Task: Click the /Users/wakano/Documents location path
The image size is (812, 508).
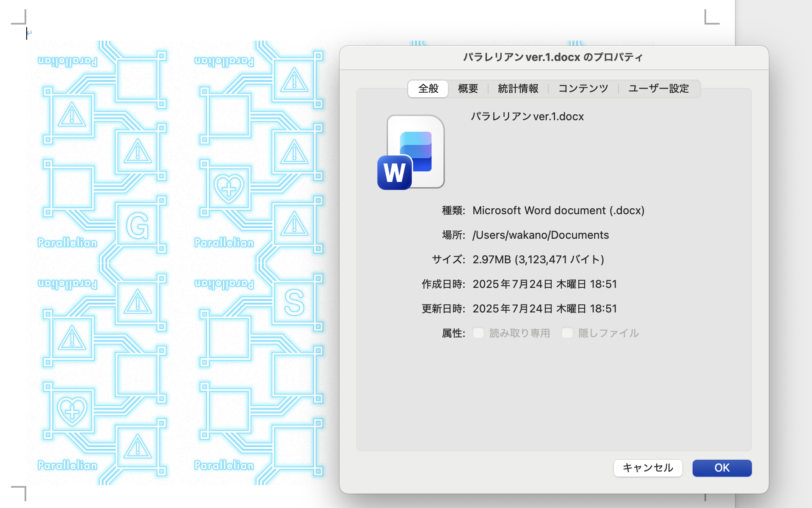Action: [541, 235]
